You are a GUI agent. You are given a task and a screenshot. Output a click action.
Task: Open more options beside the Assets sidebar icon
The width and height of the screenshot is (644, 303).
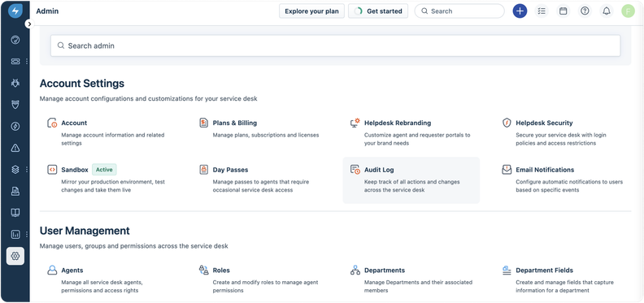pos(27,170)
